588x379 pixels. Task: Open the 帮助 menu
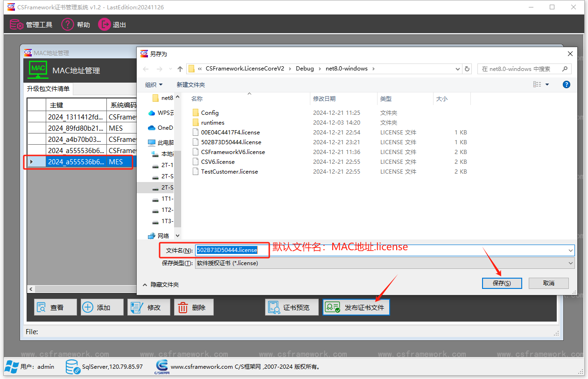(76, 25)
